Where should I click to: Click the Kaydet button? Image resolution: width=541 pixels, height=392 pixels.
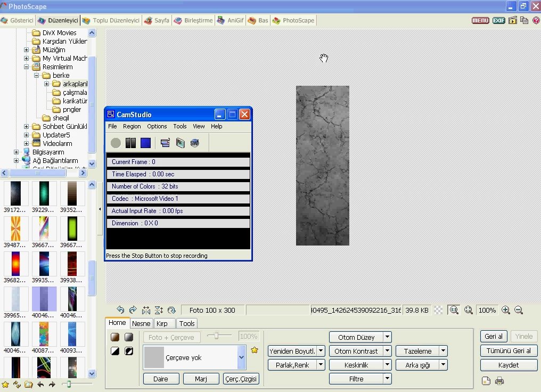pyautogui.click(x=509, y=365)
